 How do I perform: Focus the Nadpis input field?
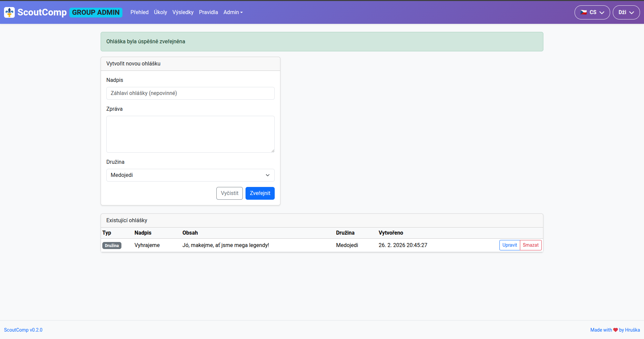(190, 93)
